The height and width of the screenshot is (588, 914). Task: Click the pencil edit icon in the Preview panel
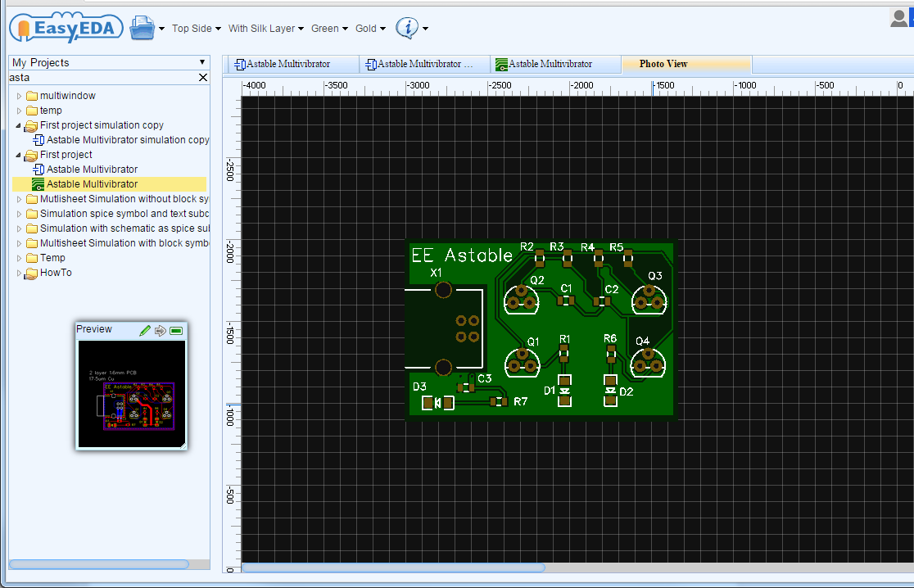click(x=145, y=330)
